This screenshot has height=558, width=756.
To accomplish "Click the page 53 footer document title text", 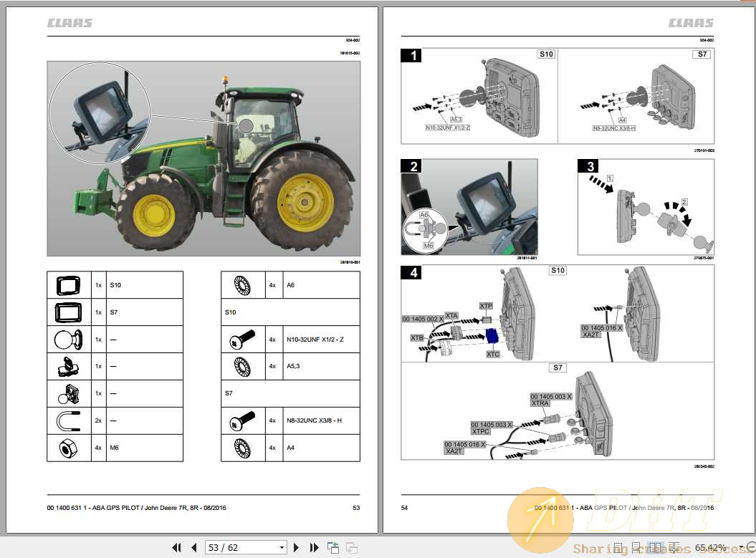I will click(136, 508).
